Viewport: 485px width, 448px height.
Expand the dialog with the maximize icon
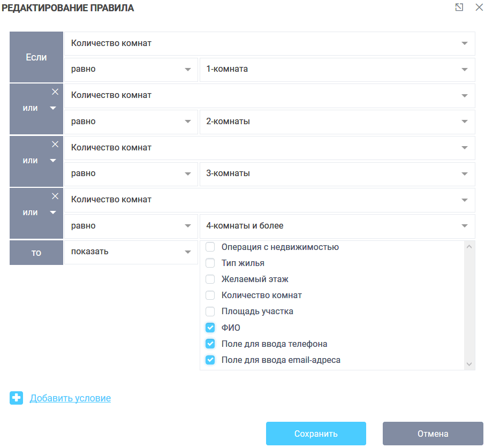tap(459, 7)
